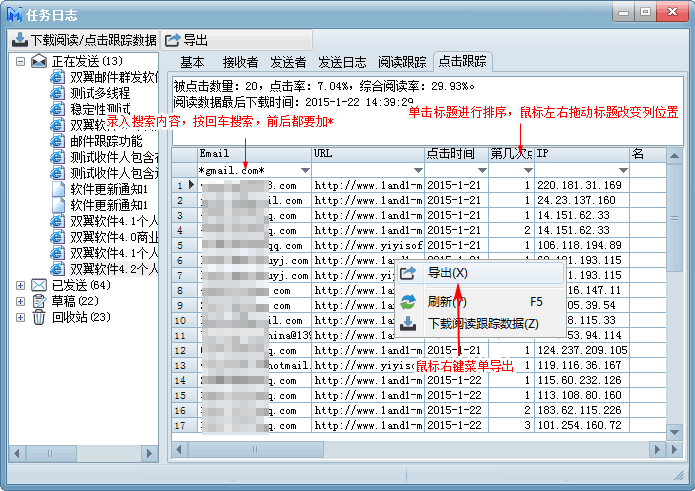The width and height of the screenshot is (695, 491).
Task: Switch to the 发送者 tab
Action: point(288,62)
